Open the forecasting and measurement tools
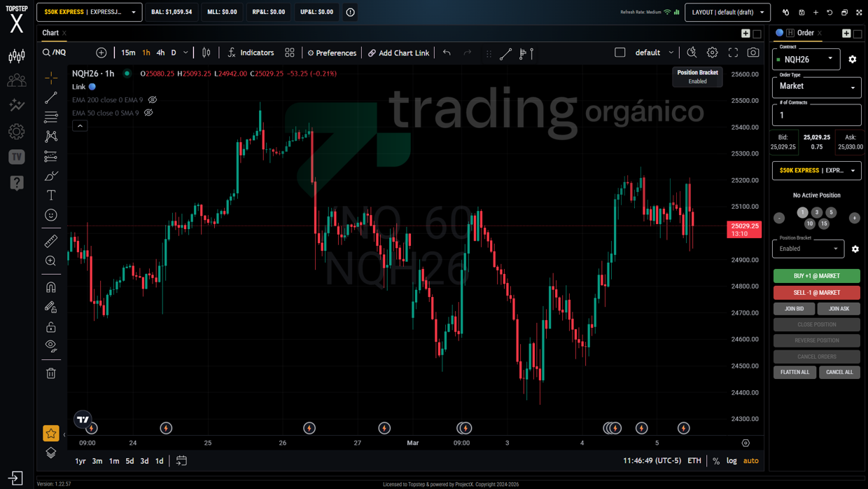Viewport: 868px width, 489px height. [x=51, y=156]
